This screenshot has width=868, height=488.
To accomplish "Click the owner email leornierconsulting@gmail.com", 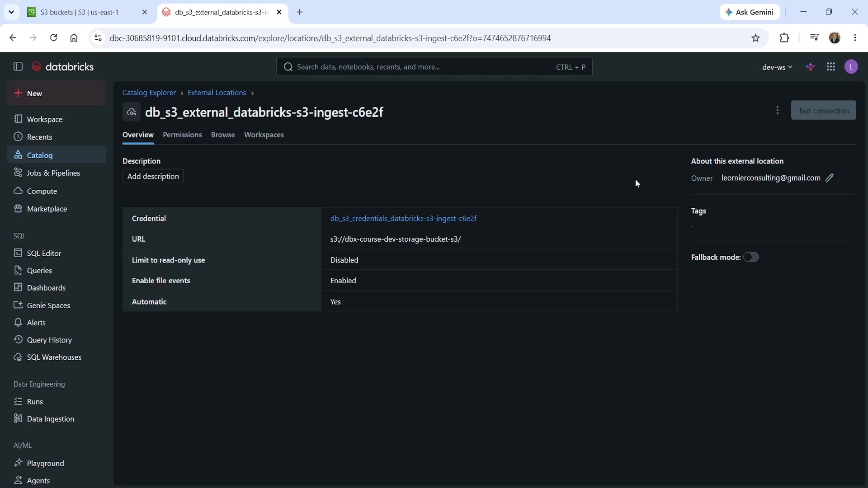I will coord(771,178).
